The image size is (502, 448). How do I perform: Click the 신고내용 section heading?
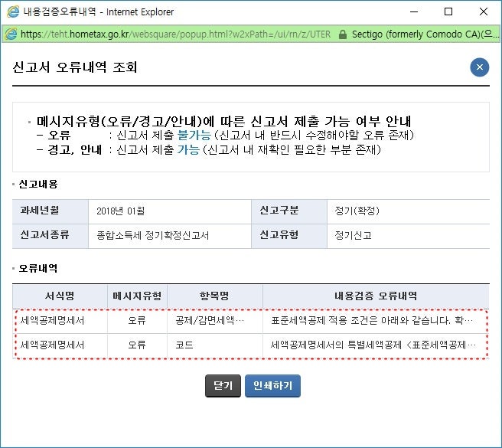pyautogui.click(x=38, y=185)
